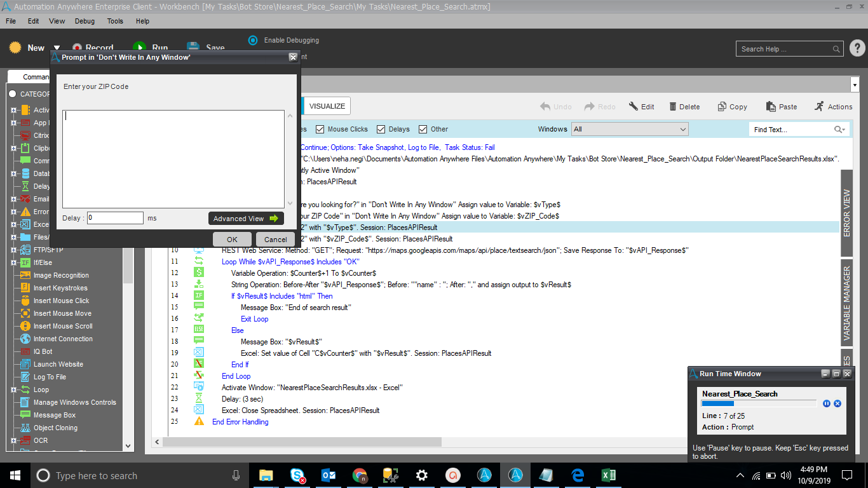This screenshot has width=868, height=488.
Task: Select the Enable Debugging radio button
Action: [x=253, y=40]
